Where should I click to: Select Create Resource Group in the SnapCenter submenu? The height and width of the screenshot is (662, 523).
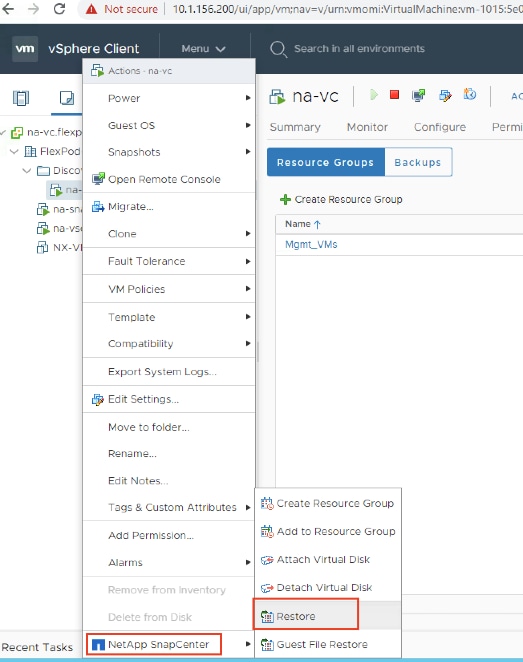tap(335, 503)
